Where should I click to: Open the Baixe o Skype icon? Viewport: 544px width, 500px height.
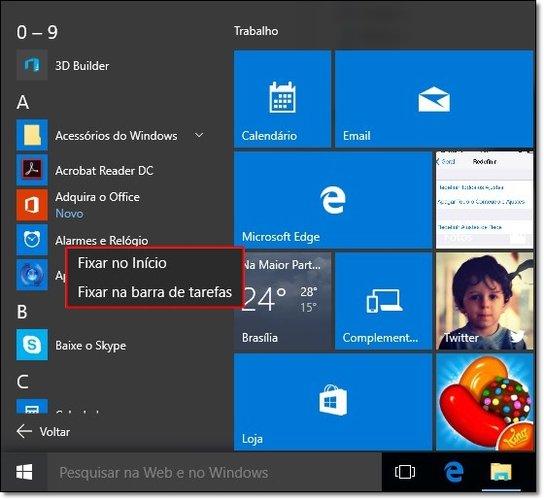pos(32,345)
